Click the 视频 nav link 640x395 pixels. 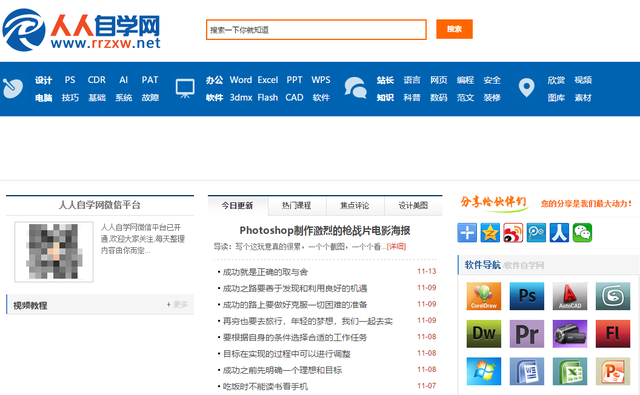(583, 80)
